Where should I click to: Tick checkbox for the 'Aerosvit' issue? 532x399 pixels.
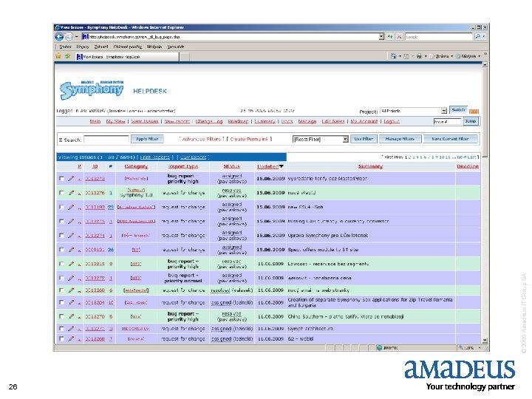pos(61,278)
